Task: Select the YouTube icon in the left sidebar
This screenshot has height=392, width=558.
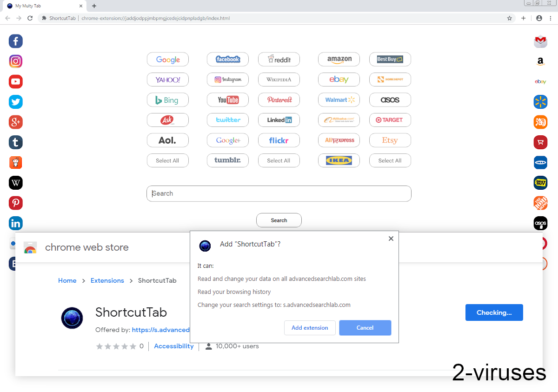Action: coord(15,81)
